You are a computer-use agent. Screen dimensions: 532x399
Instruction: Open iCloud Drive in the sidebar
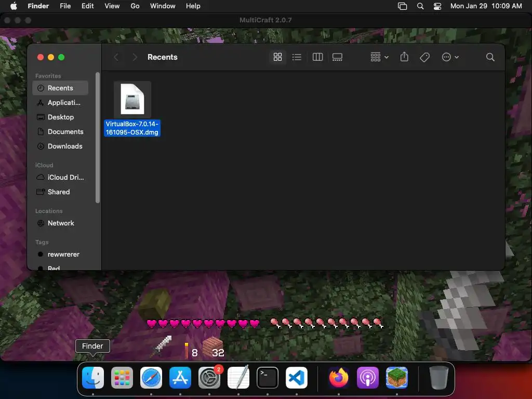tap(60, 177)
